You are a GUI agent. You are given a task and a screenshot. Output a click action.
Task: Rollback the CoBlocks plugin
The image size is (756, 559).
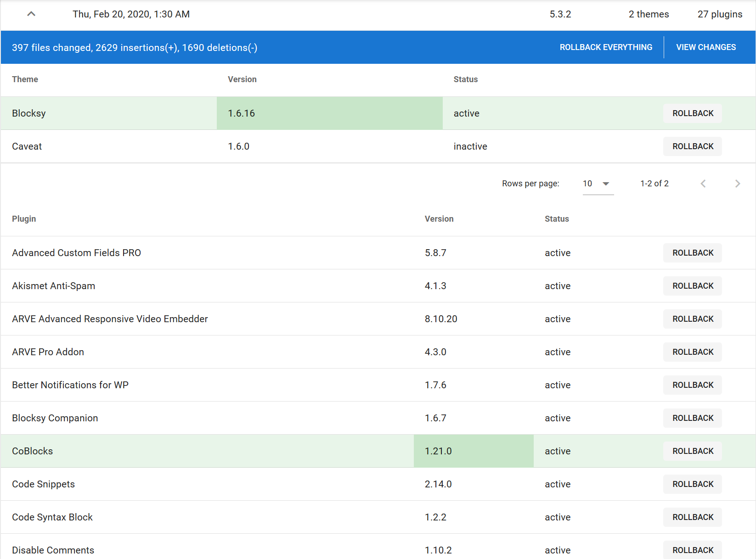coord(693,451)
